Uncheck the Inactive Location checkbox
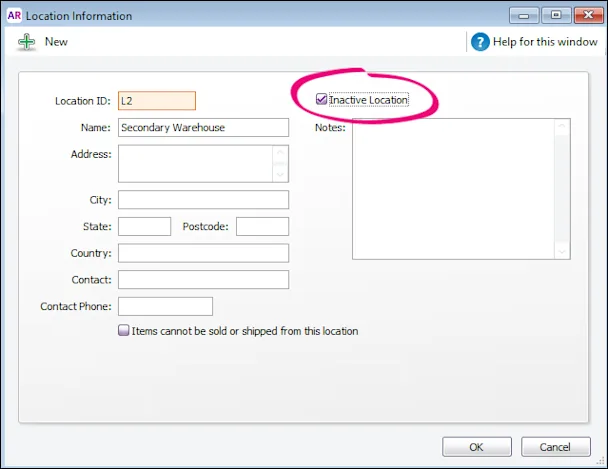 321,99
